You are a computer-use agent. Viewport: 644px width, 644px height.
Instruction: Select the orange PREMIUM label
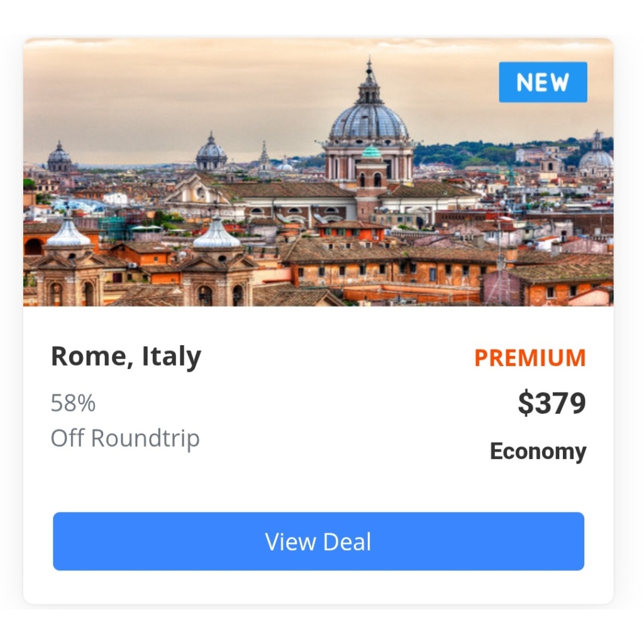point(530,358)
